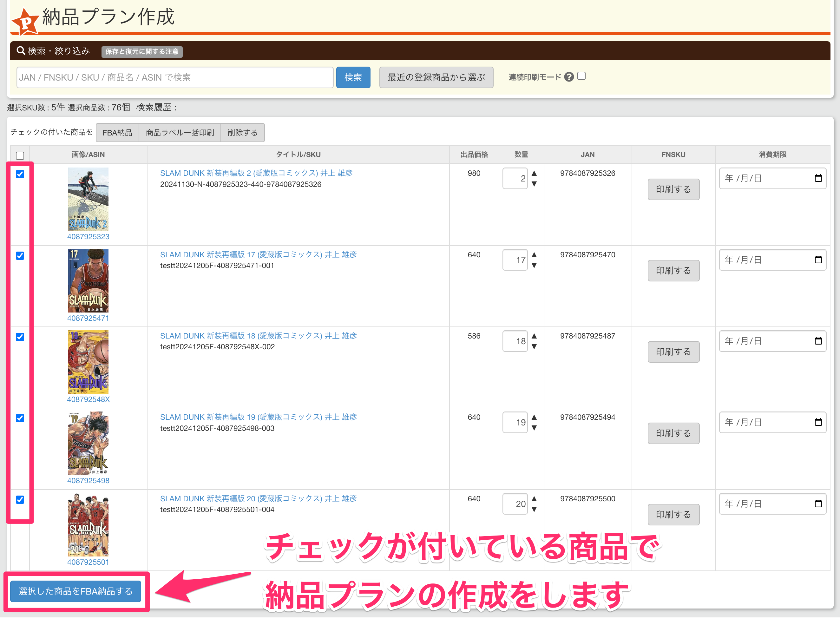Uncheck the SLAM DUNK 19 row checkbox
This screenshot has width=840, height=632.
(x=20, y=418)
